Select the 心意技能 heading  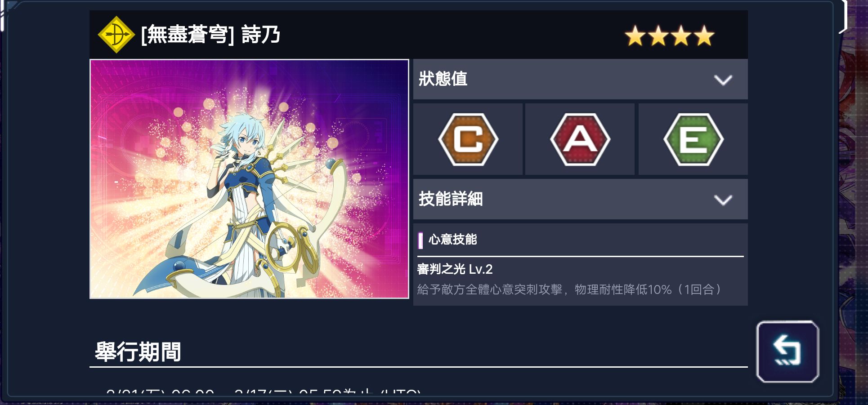[452, 239]
